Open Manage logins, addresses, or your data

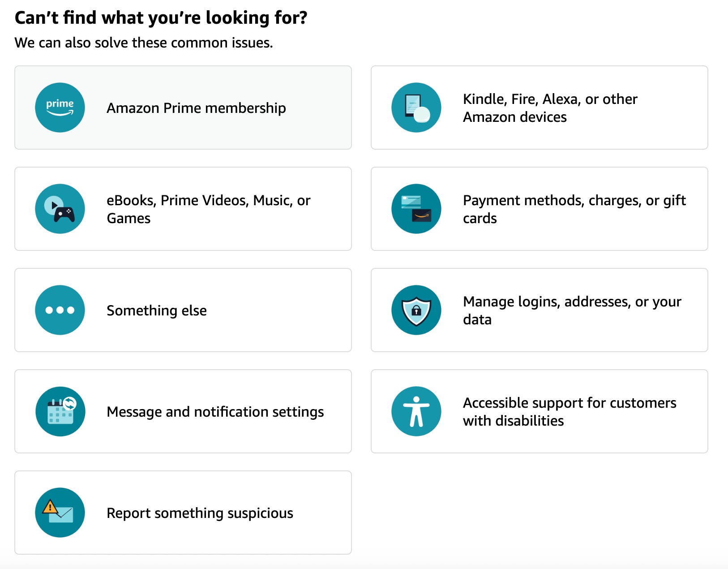click(540, 310)
